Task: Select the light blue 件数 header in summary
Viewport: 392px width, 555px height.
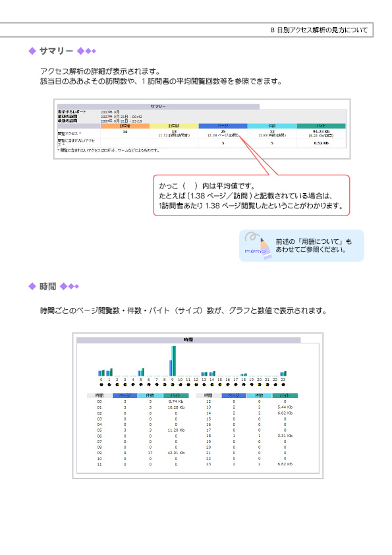Action: (271, 126)
